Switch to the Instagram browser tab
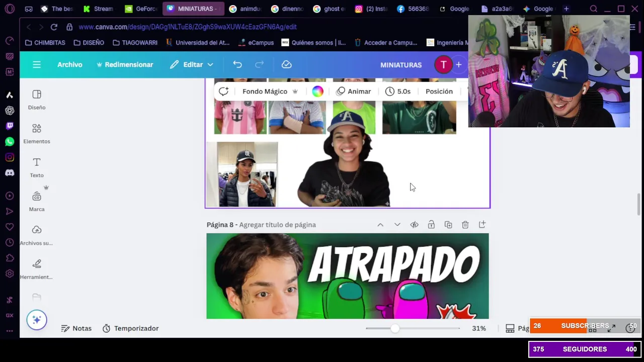The image size is (644, 362). [371, 9]
